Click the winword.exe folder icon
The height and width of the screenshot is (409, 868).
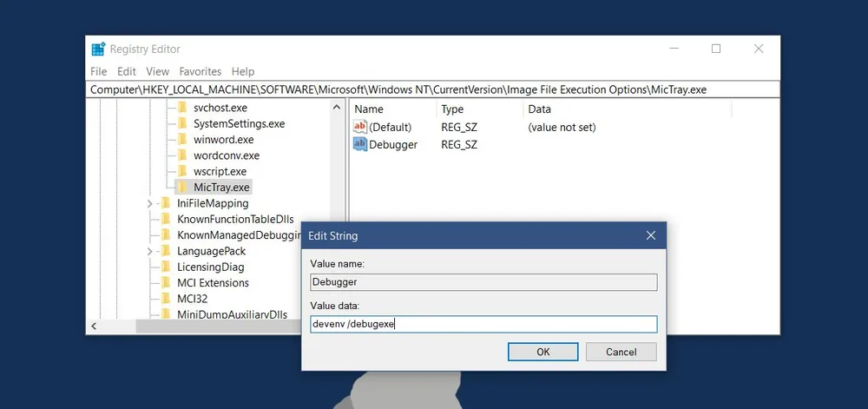click(x=182, y=139)
